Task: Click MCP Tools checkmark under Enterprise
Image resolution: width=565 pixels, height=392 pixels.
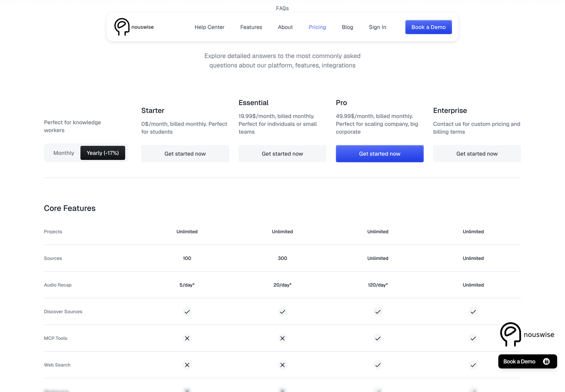Action: (x=473, y=338)
